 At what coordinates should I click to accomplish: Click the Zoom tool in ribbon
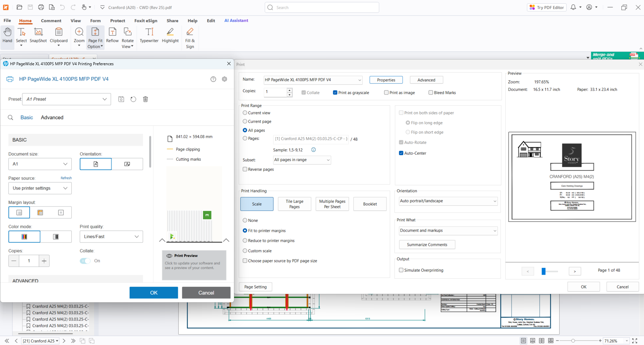pyautogui.click(x=79, y=37)
